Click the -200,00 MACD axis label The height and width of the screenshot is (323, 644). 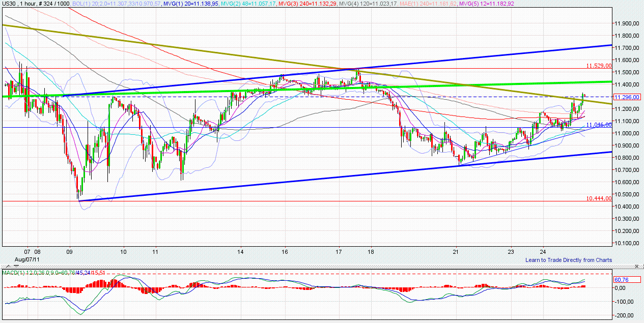tap(624, 315)
